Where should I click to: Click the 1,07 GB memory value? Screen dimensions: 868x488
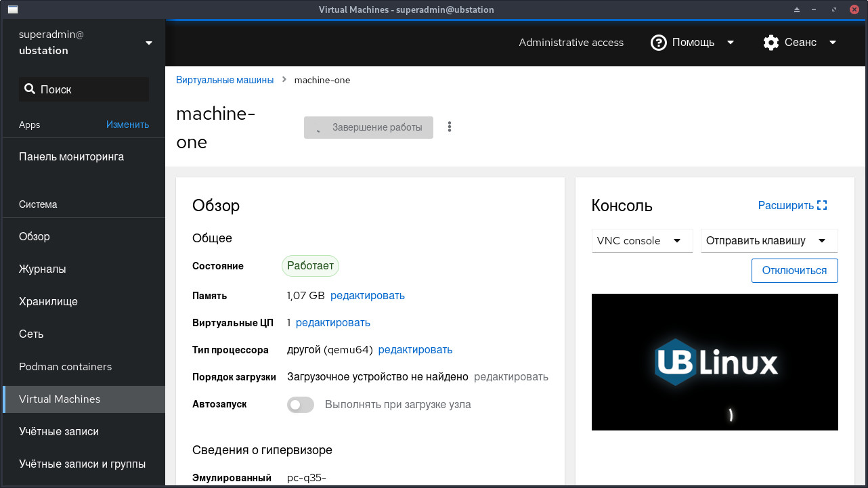(x=306, y=295)
